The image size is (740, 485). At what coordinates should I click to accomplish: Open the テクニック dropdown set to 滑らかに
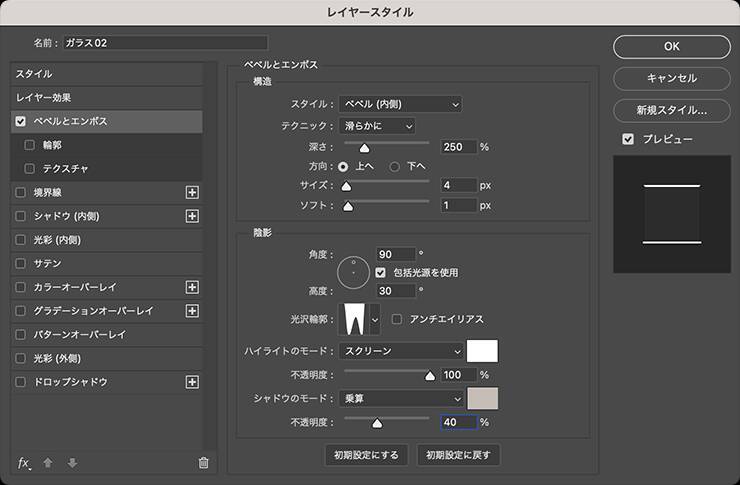pyautogui.click(x=376, y=125)
